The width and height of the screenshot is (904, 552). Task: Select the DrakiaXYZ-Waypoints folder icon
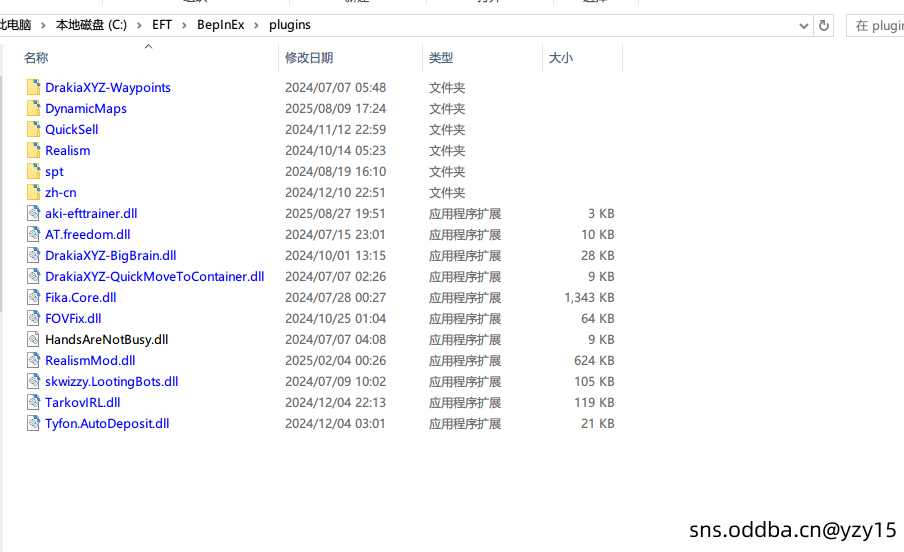coord(33,88)
